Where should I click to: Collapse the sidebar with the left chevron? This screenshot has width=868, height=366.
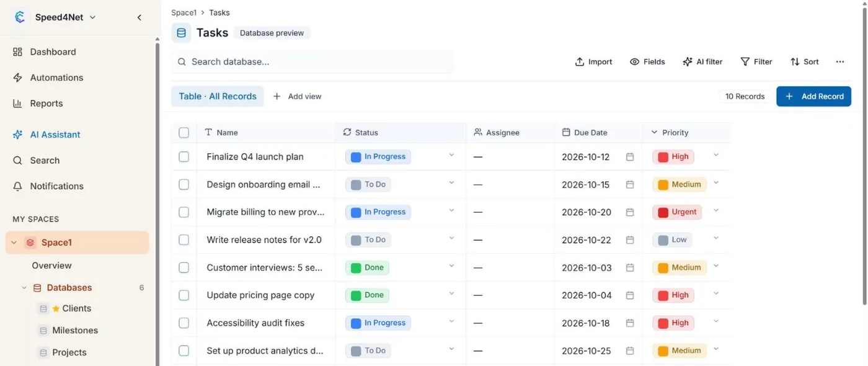[139, 17]
